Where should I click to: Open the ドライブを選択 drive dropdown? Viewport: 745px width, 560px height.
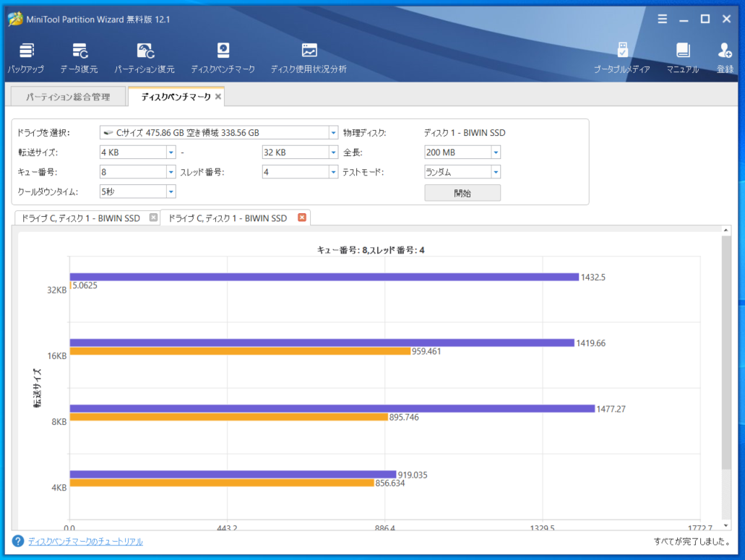click(x=332, y=132)
